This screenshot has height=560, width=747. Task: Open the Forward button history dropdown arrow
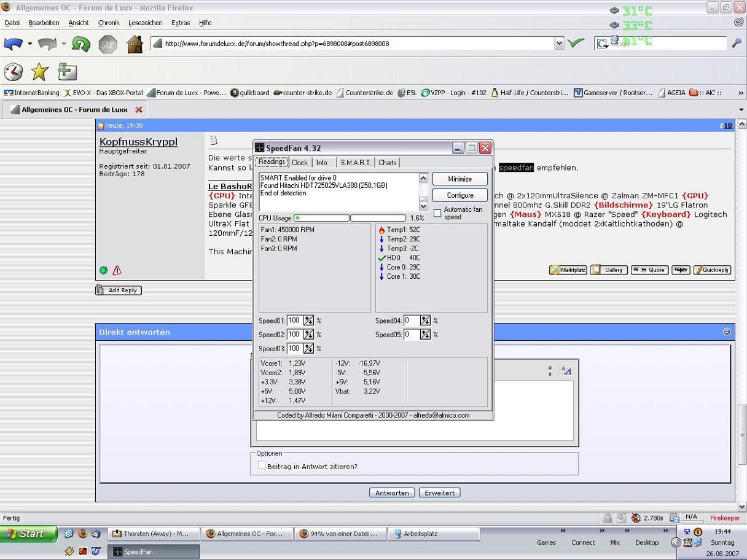(x=64, y=44)
